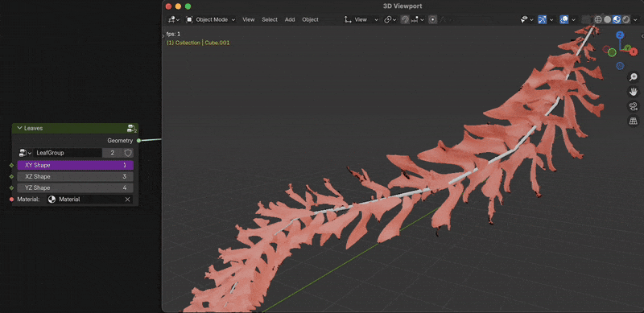Click the LeafGroup user count 2
Viewport: 644px width, 313px height.
click(113, 153)
